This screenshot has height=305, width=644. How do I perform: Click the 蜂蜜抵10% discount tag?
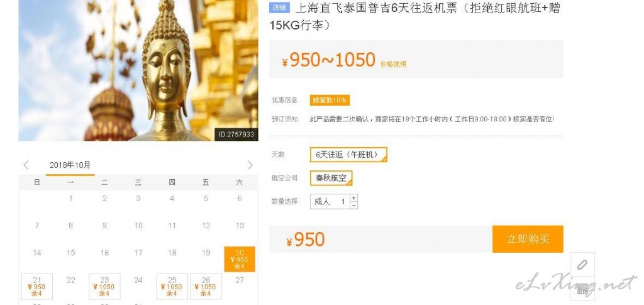pos(330,100)
